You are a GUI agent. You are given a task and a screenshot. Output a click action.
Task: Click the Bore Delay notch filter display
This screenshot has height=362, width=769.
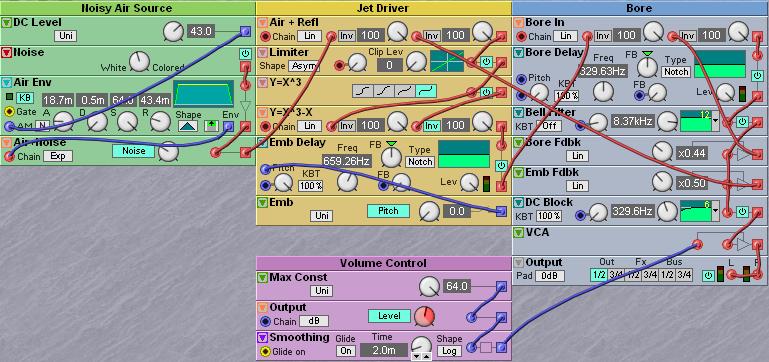(719, 64)
